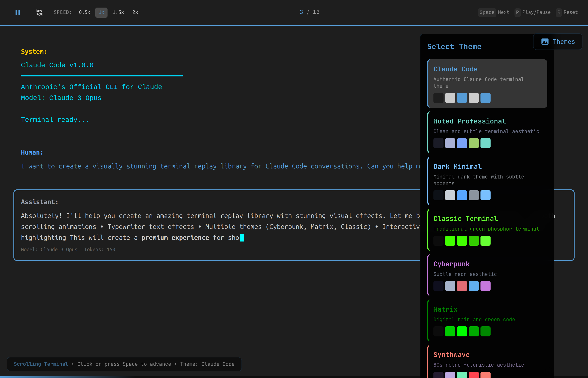Click 'Anthropic's Official CLI for Claude' line
Viewport: 588px width, 378px height.
click(x=92, y=87)
